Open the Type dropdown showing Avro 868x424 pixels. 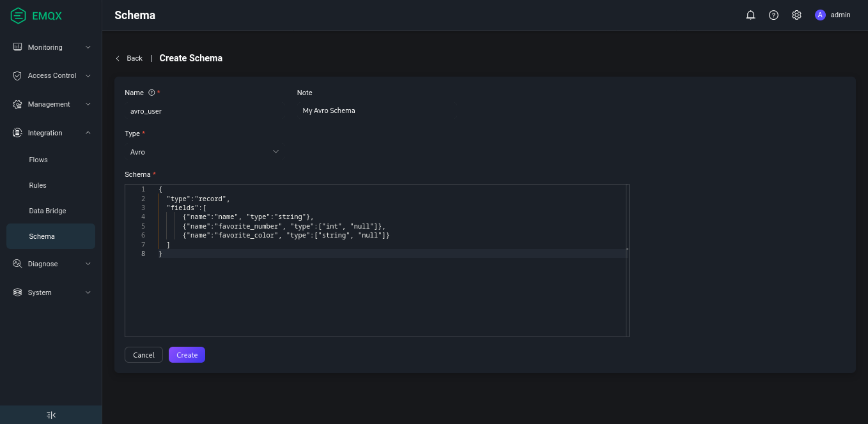click(x=205, y=151)
